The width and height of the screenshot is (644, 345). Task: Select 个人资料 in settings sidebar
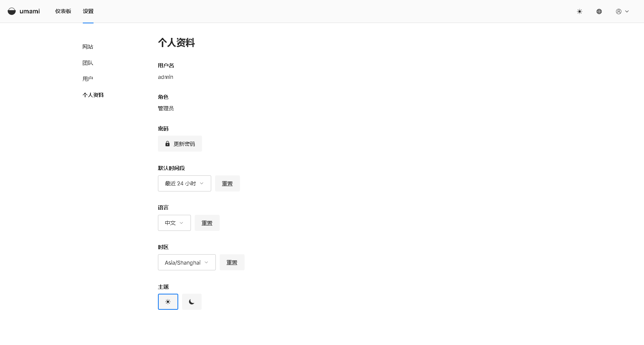point(93,95)
